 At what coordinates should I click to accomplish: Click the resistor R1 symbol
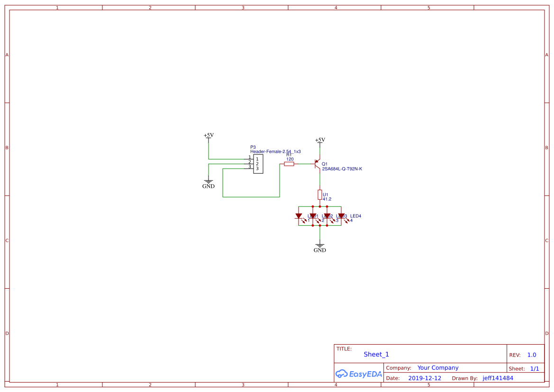(289, 164)
